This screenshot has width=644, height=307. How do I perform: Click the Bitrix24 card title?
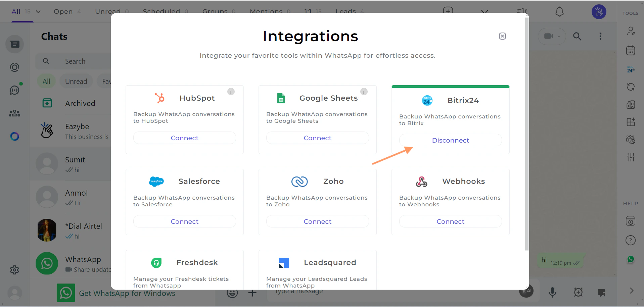463,100
